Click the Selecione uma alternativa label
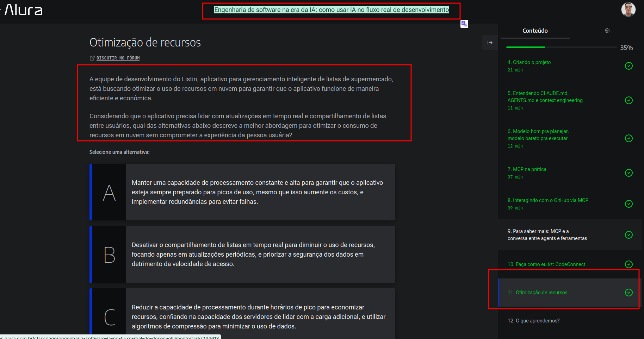The width and height of the screenshot is (644, 339). (x=119, y=152)
